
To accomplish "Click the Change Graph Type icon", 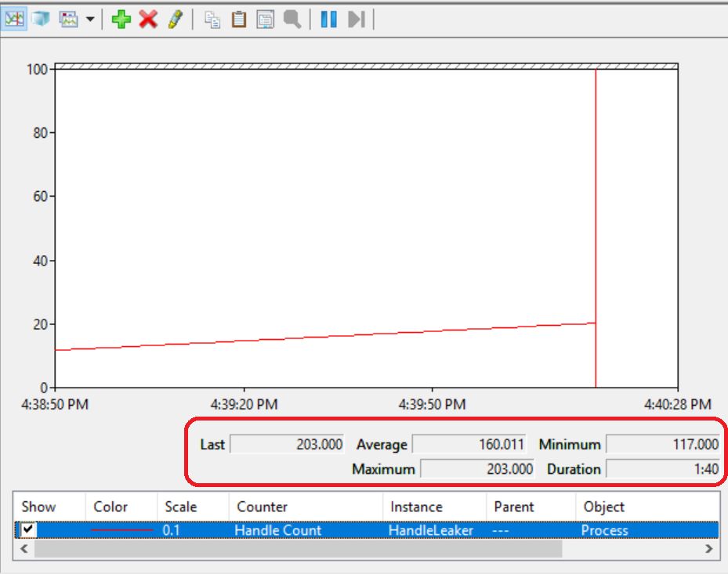I will [69, 19].
